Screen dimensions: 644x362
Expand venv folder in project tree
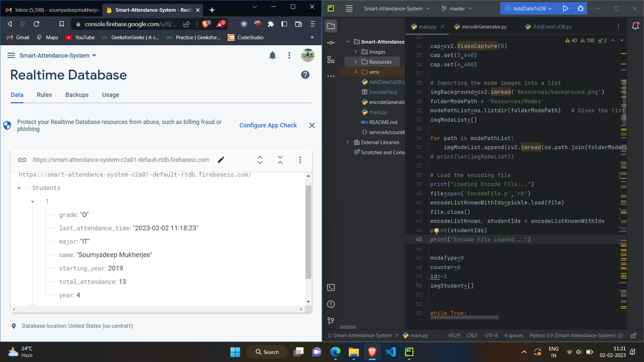[356, 72]
